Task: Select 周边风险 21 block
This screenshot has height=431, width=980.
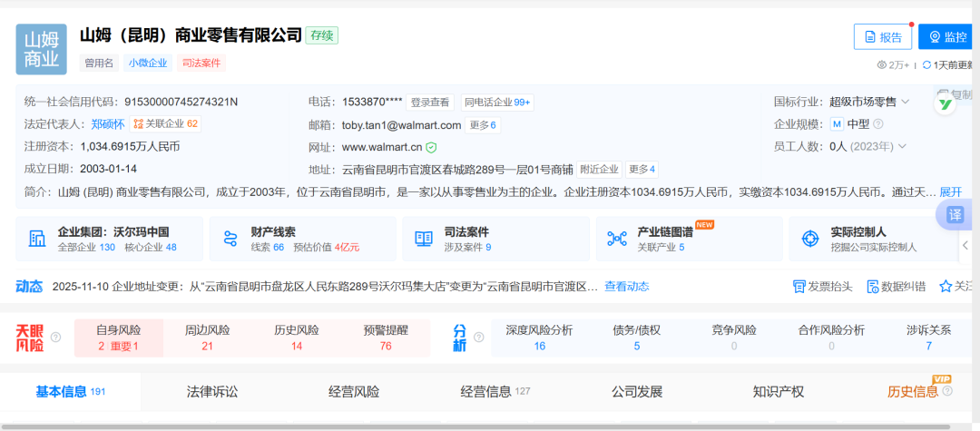Action: [x=208, y=338]
